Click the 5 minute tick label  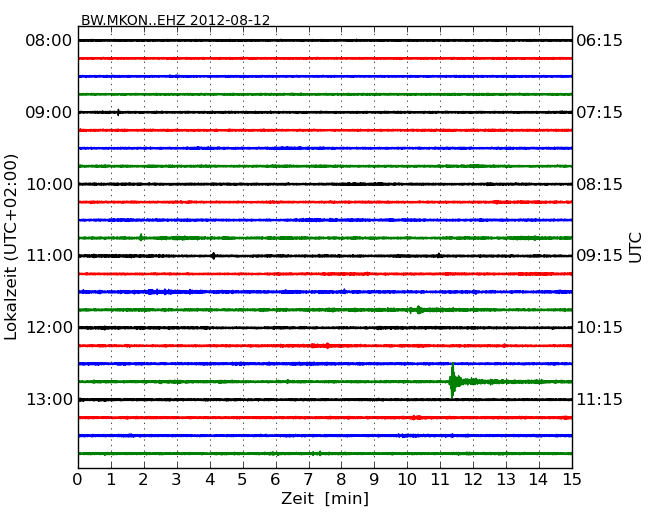[x=243, y=480]
